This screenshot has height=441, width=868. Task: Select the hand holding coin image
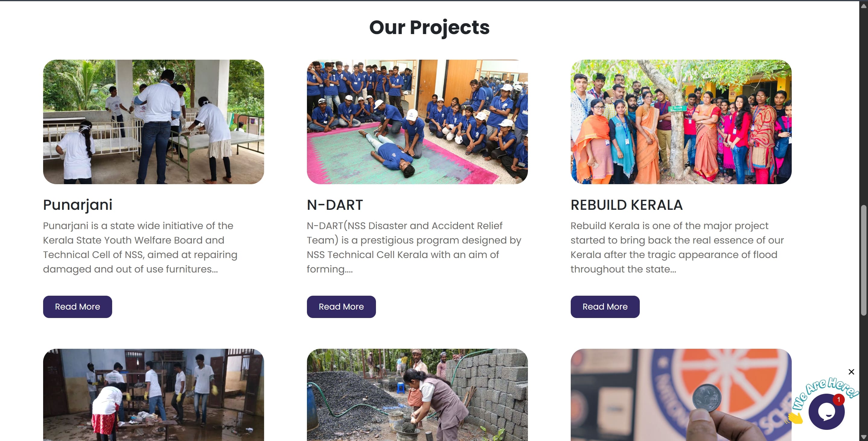point(681,395)
